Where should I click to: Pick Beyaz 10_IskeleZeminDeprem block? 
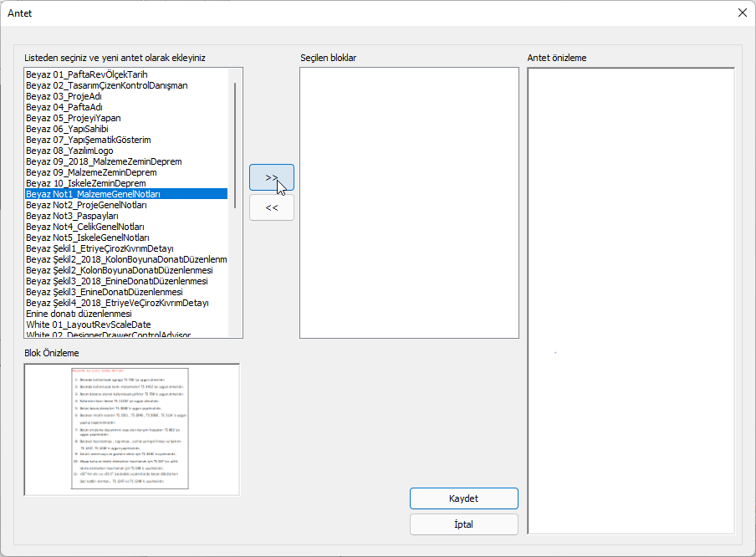pos(125,183)
